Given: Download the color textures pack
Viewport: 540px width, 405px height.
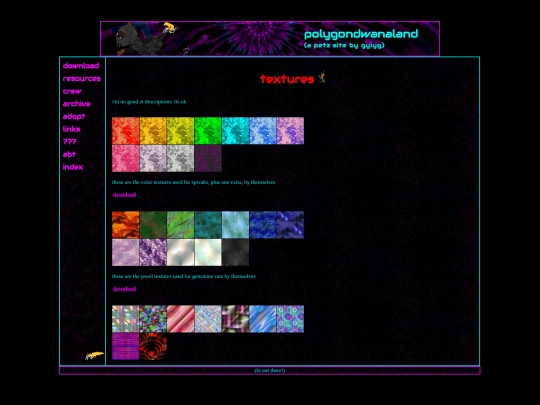Looking at the screenshot, I should [x=124, y=195].
